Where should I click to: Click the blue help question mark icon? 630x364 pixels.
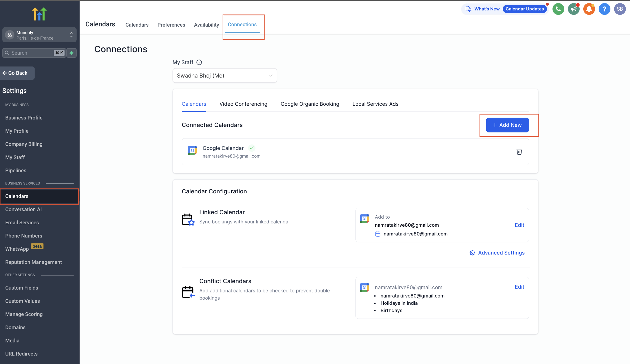click(x=604, y=9)
